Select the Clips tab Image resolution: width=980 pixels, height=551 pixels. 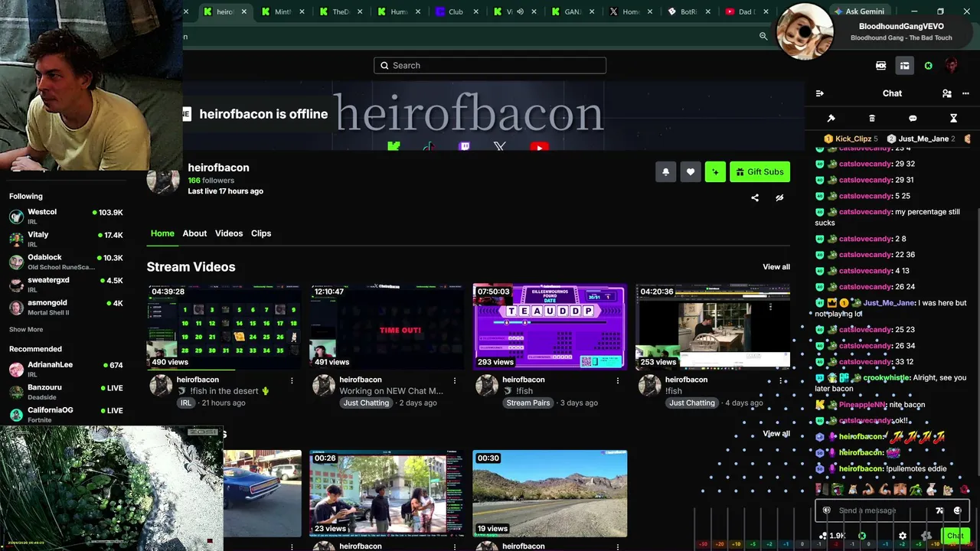click(x=261, y=233)
